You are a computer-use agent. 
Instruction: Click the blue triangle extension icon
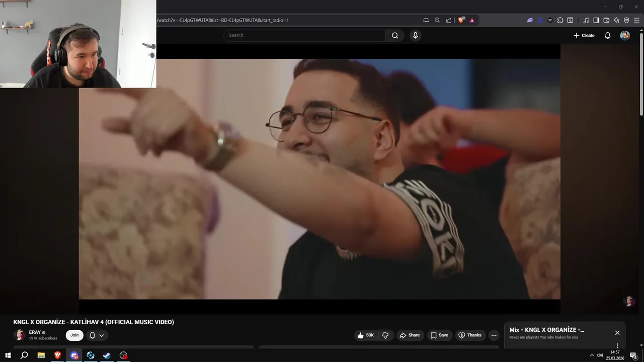point(540,20)
